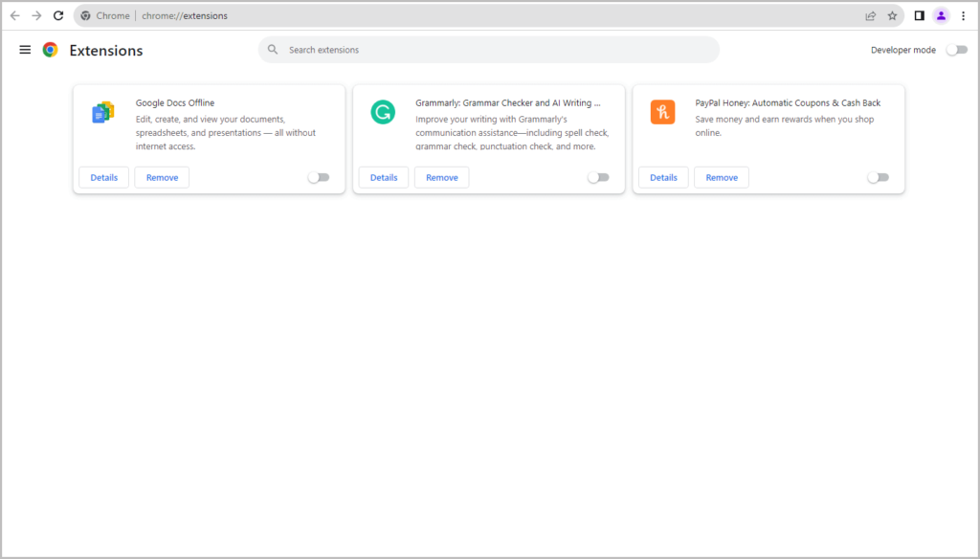The width and height of the screenshot is (980, 559).
Task: Click the Developer mode label
Action: point(903,50)
